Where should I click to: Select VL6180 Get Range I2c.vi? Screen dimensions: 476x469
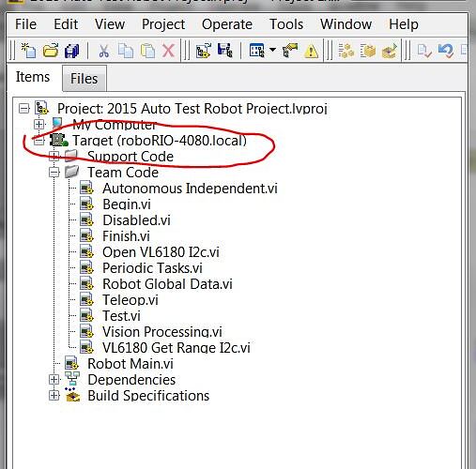(x=177, y=348)
